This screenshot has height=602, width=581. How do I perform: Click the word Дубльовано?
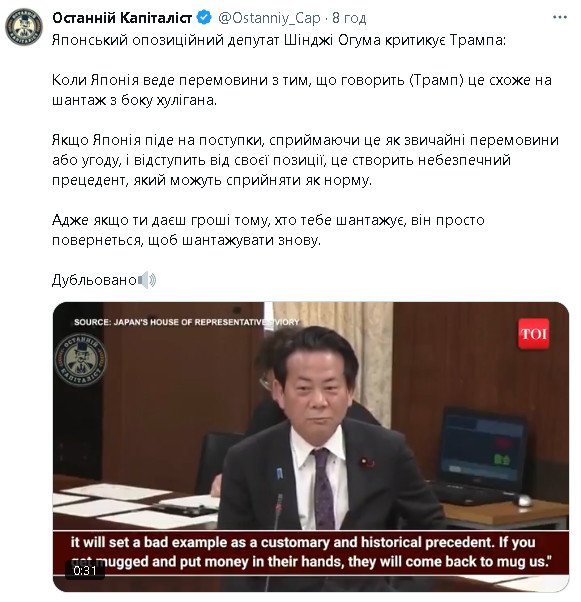94,280
